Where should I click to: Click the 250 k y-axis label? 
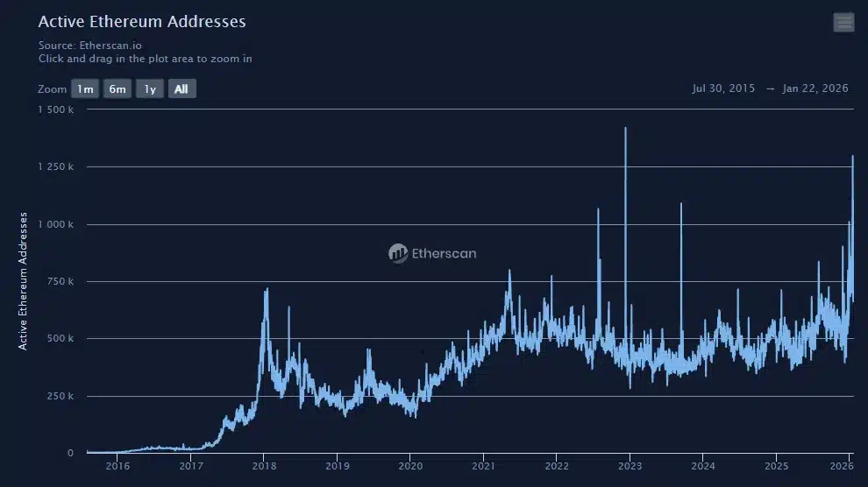point(60,396)
